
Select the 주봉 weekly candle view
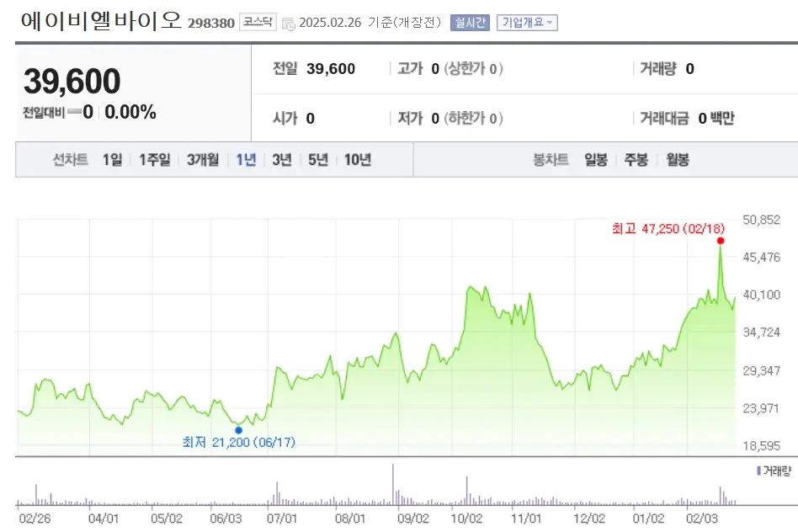636,158
